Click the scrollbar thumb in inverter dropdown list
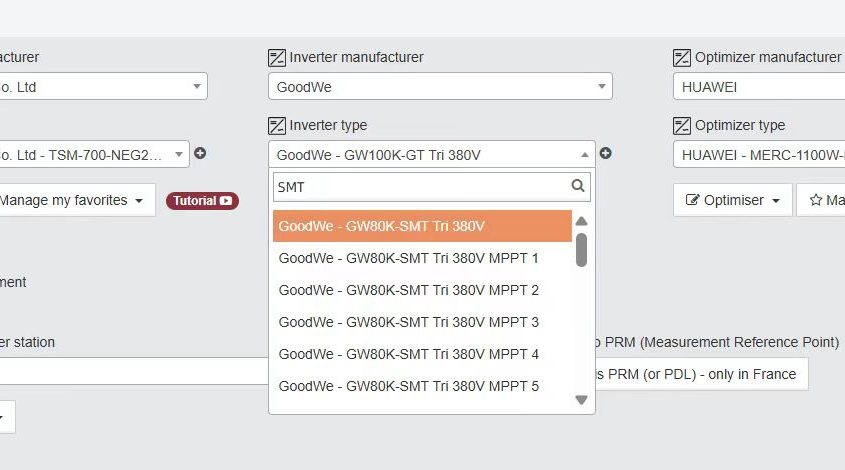The image size is (845, 470). point(581,250)
